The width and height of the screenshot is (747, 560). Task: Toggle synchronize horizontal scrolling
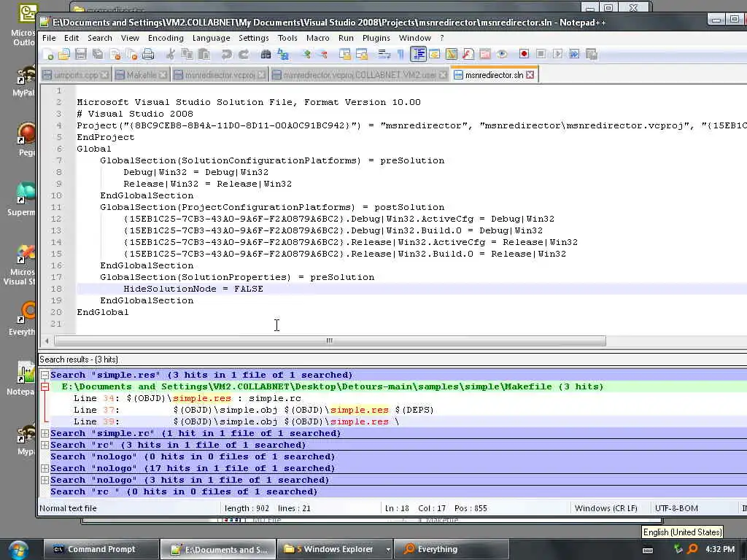coord(362,54)
